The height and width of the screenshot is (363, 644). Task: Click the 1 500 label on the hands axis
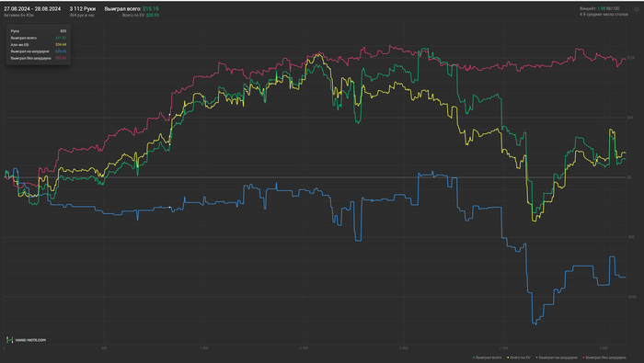click(304, 348)
